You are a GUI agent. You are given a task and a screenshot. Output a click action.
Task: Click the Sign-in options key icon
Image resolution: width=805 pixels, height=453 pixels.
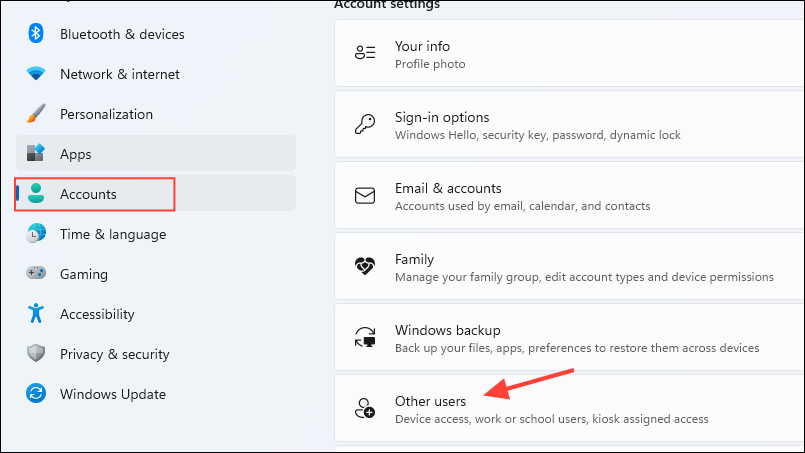tap(365, 125)
